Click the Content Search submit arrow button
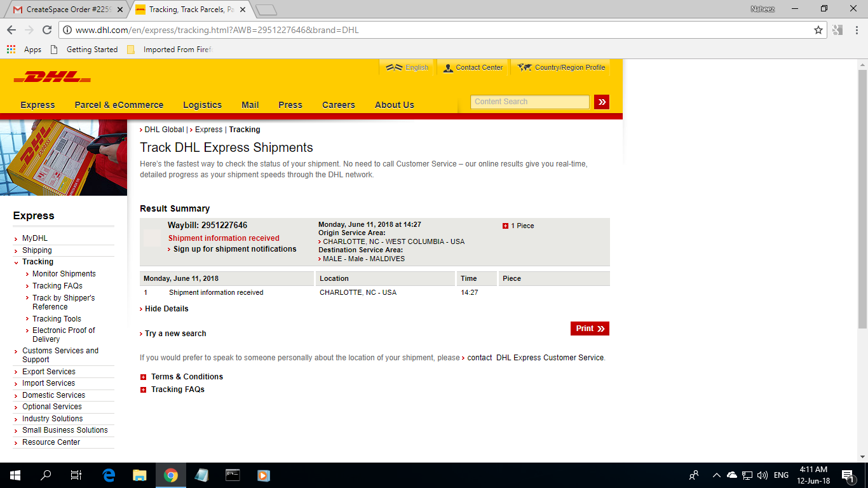The width and height of the screenshot is (868, 488). 602,102
